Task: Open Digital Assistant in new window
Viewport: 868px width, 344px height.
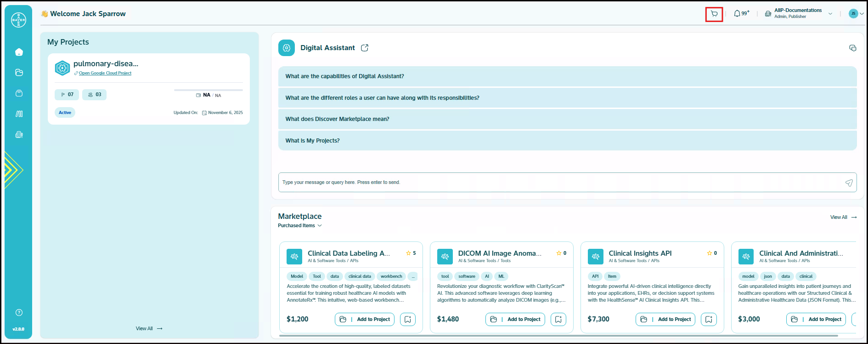Action: coord(365,48)
